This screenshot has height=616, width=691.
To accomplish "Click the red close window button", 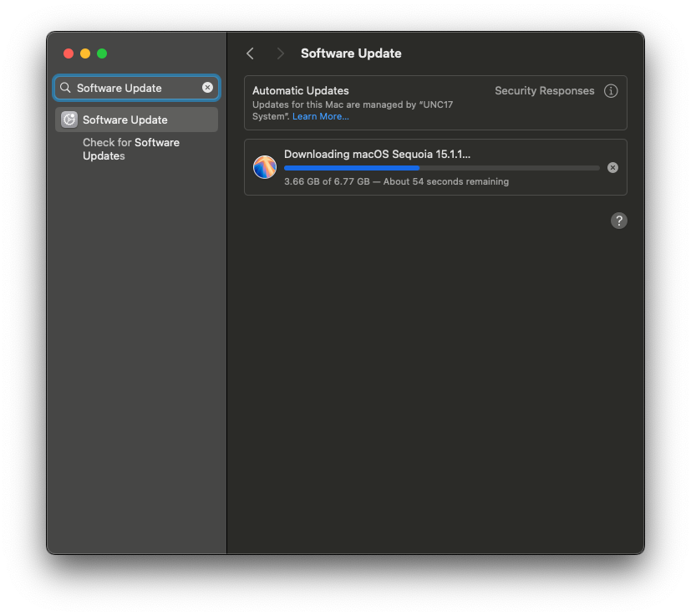I will [x=69, y=53].
